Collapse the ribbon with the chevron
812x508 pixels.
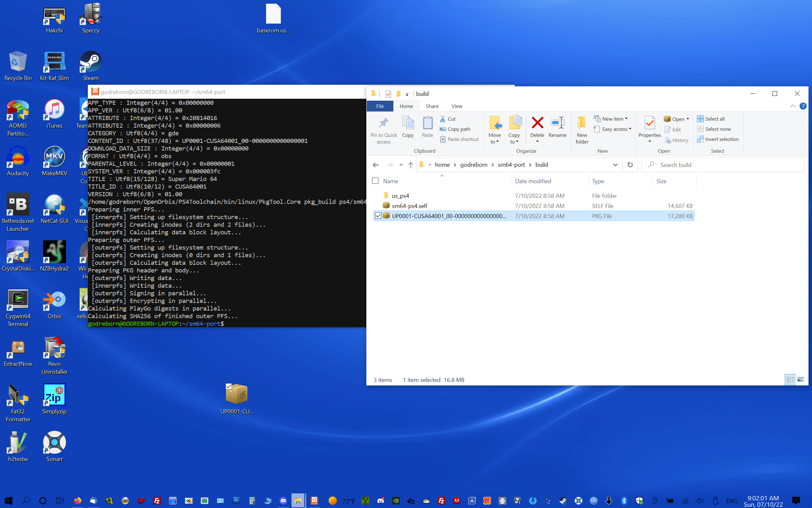tap(793, 106)
